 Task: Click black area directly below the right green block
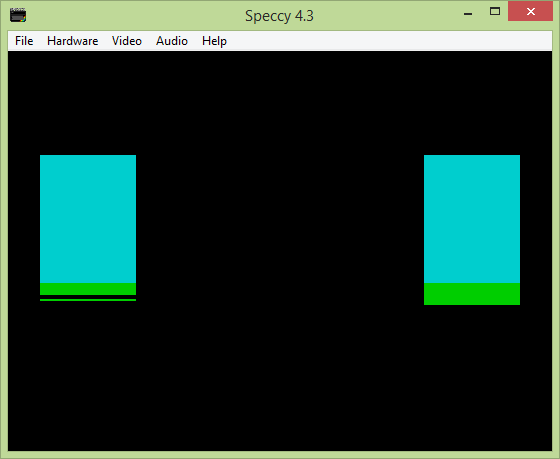coord(472,377)
